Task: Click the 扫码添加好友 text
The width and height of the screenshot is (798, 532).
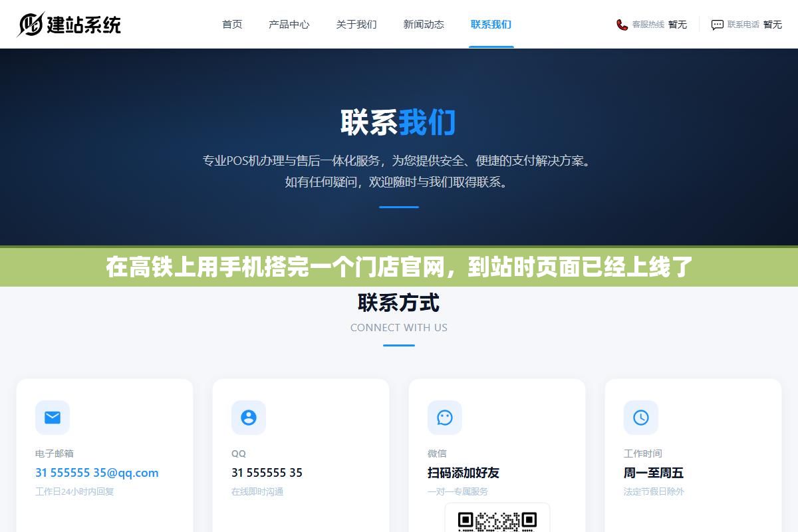Action: click(x=464, y=473)
